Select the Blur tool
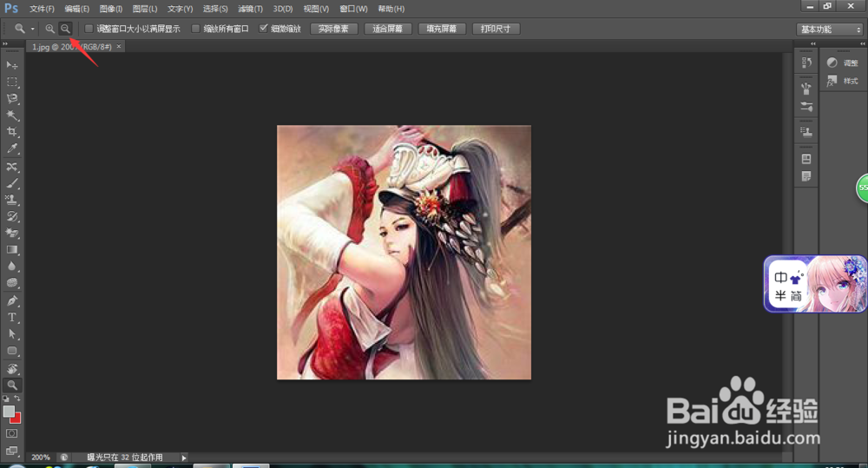This screenshot has width=868, height=468. pos(11,267)
